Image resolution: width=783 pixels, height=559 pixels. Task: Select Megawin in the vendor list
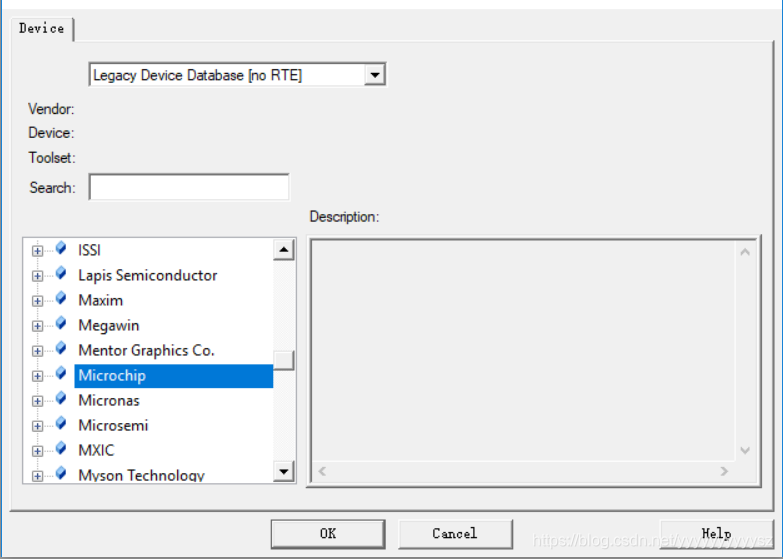[x=109, y=326]
